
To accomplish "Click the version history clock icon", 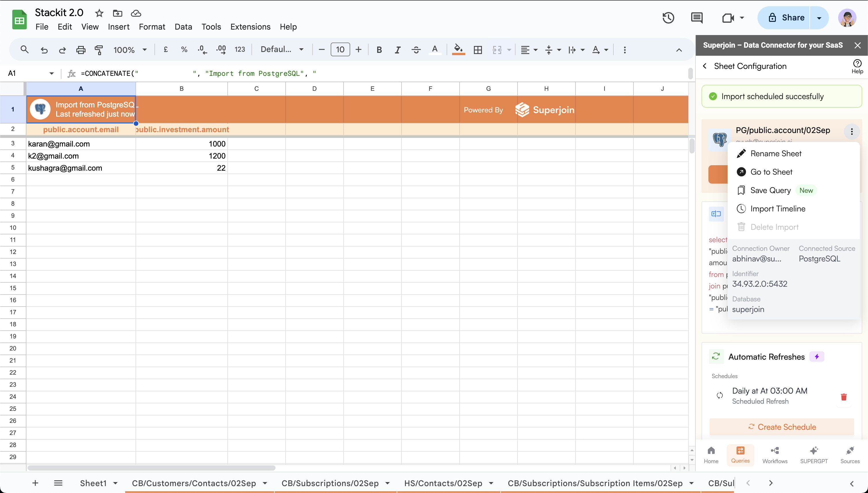I will pyautogui.click(x=668, y=18).
